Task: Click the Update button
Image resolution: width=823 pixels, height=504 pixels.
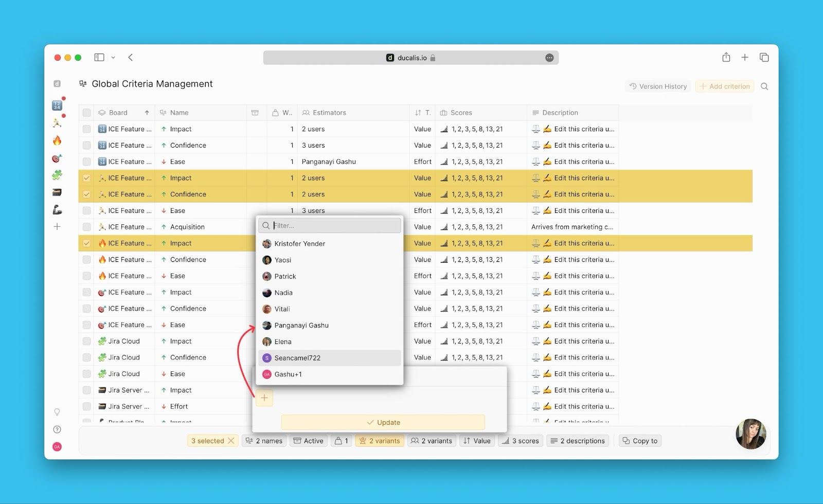Action: pyautogui.click(x=383, y=422)
